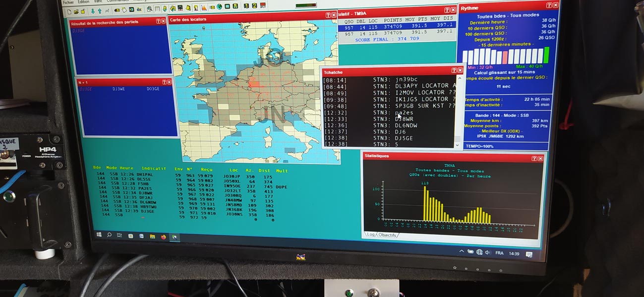Open the clock showing 14:39
Image resolution: width=644 pixels, height=297 pixels.
point(514,253)
